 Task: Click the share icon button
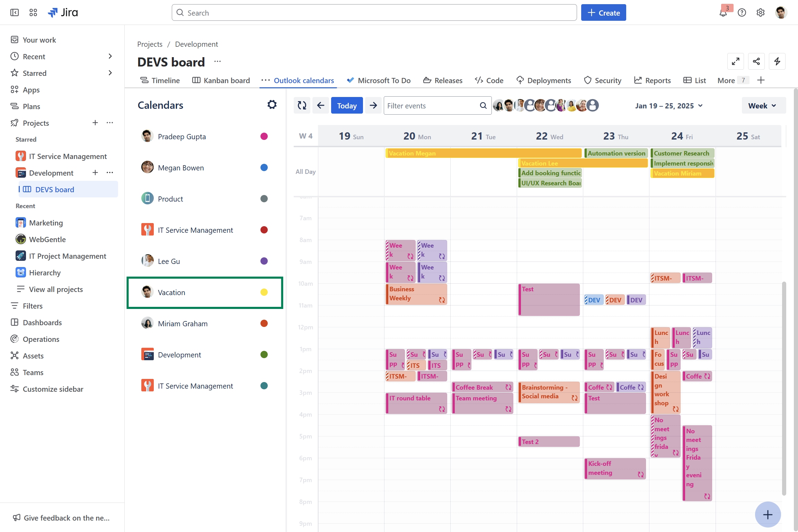point(756,62)
